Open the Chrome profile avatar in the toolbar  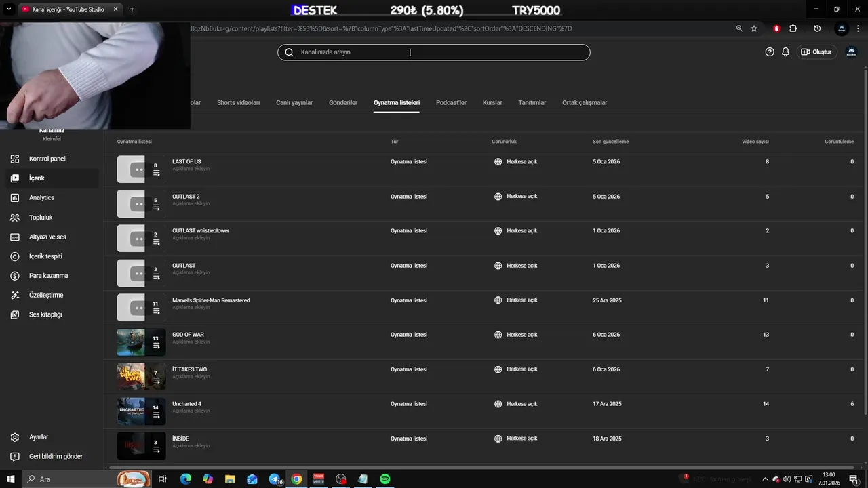point(842,28)
